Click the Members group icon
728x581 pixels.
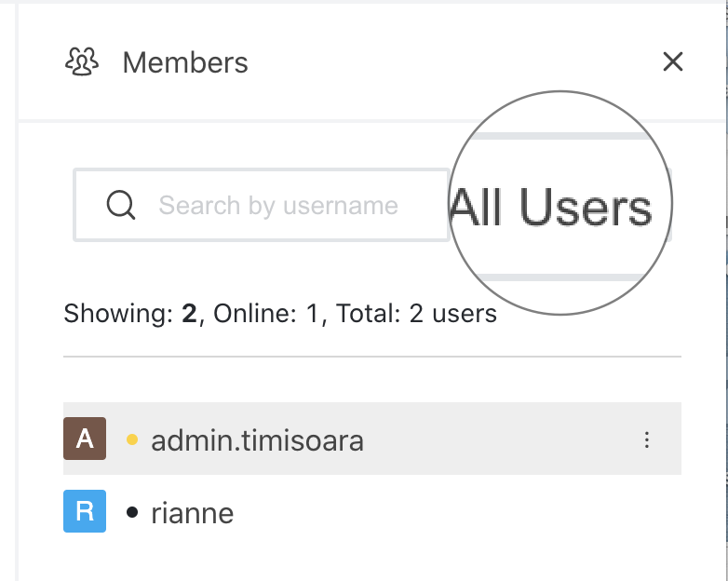[x=82, y=62]
